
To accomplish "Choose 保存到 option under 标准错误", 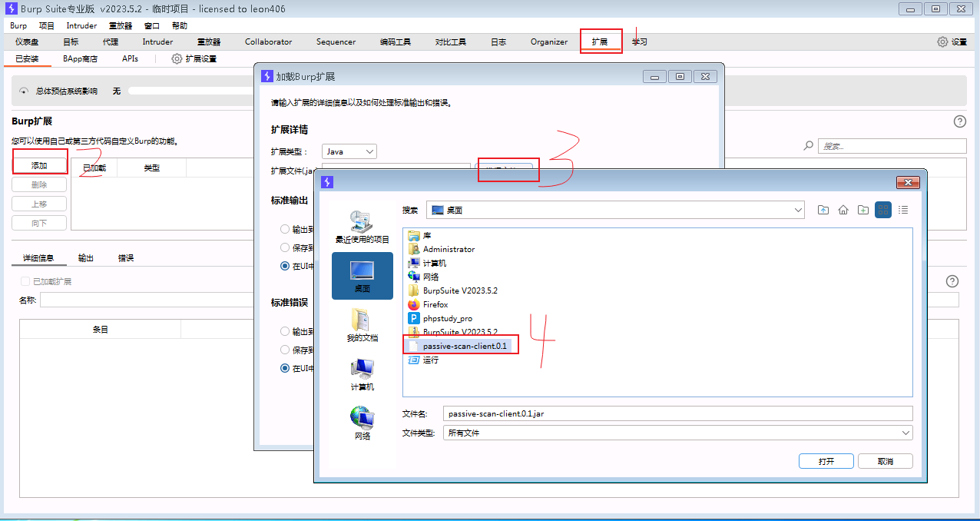I will tap(286, 350).
